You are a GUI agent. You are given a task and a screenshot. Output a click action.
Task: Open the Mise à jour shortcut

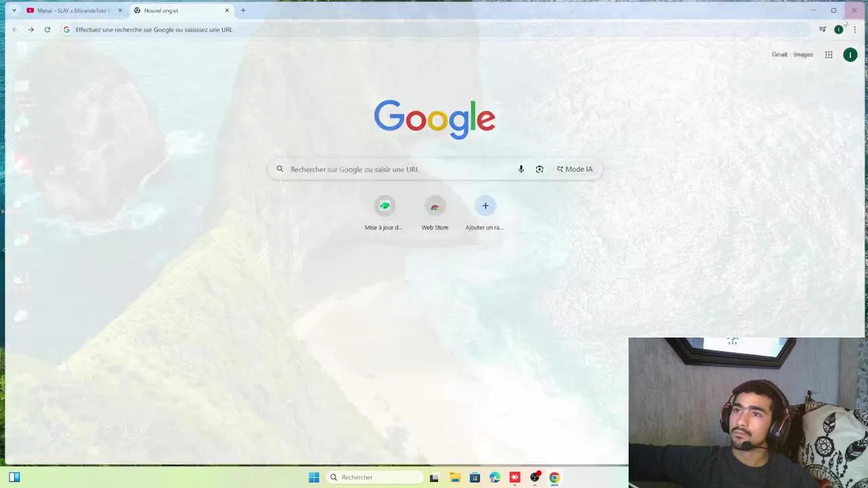384,213
